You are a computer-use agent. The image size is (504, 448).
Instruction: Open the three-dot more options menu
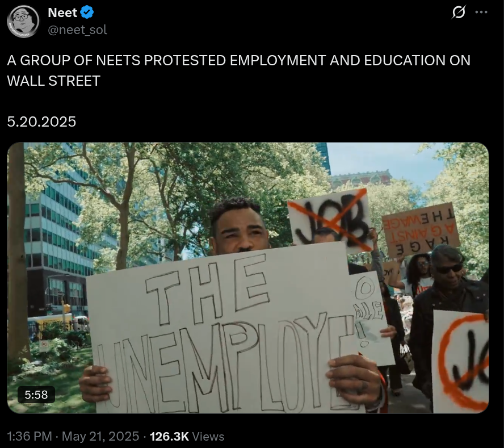click(x=481, y=12)
